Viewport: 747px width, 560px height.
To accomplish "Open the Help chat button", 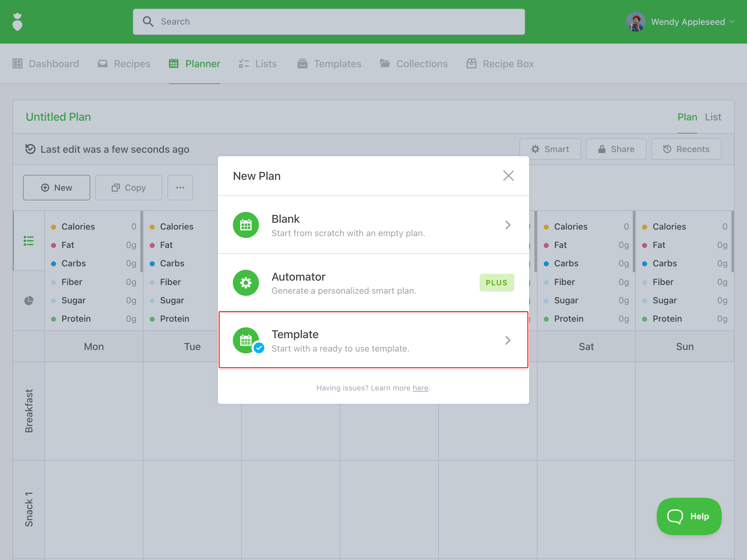I will 688,516.
